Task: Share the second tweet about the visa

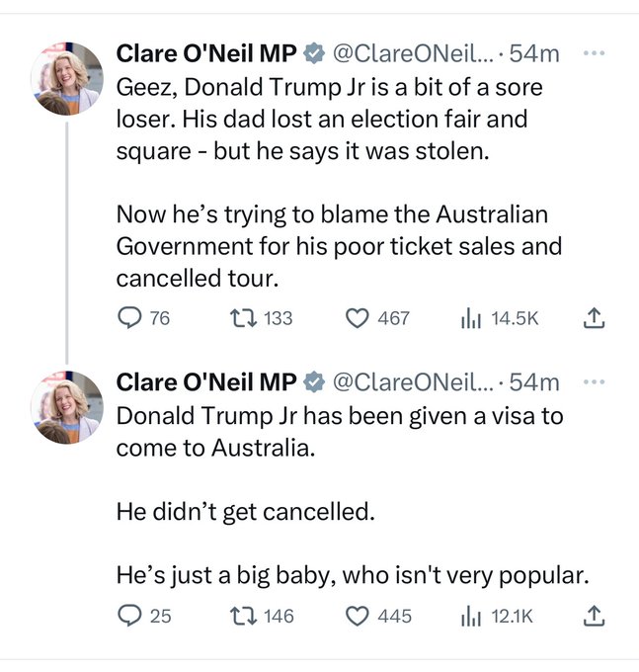Action: [594, 615]
